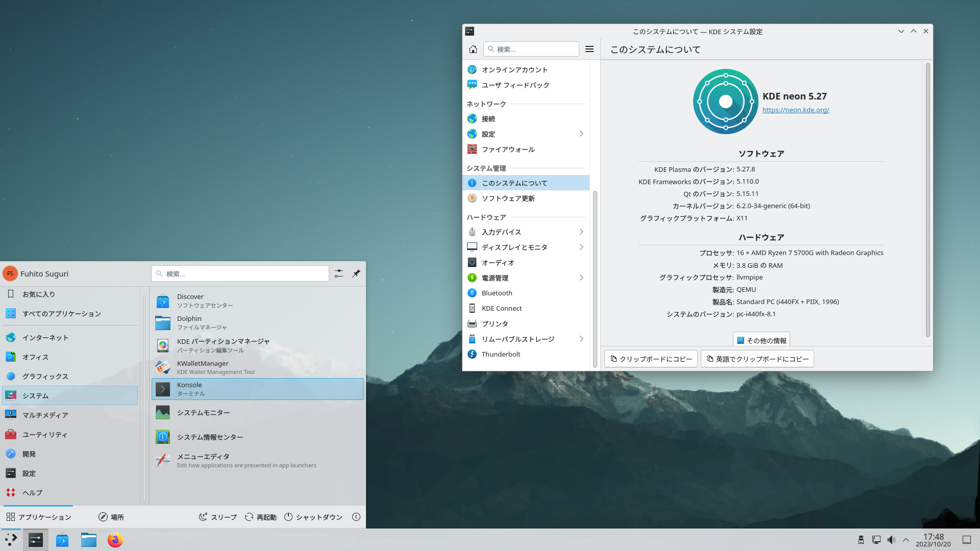Open the Dolphin file manager from taskbar

click(88, 540)
